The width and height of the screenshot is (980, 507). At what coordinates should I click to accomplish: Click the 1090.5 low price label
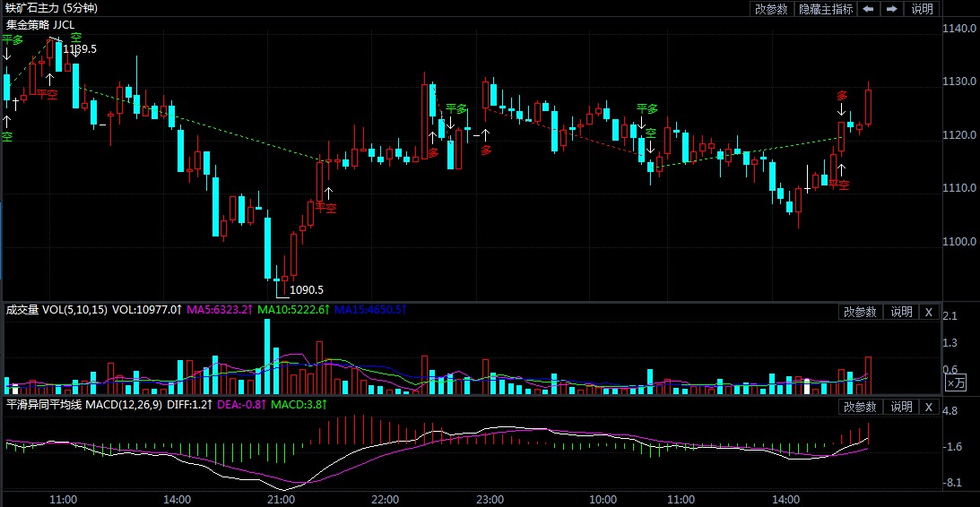tap(307, 289)
